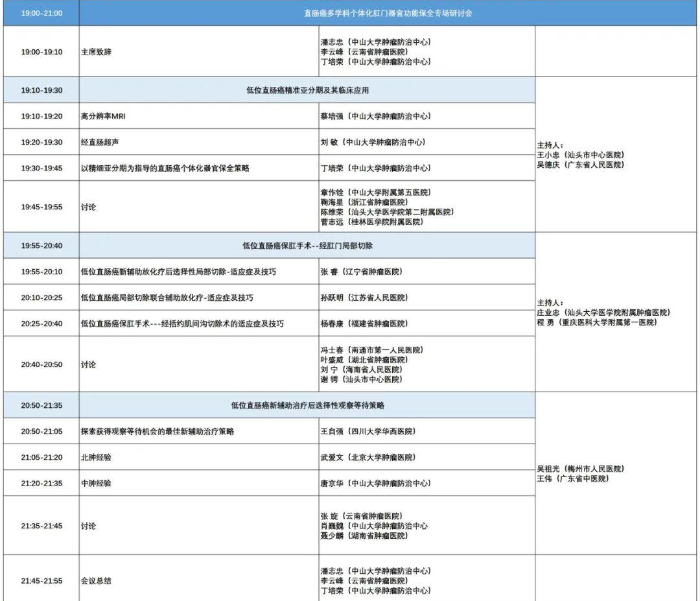Select speaker 刘 敏（中山大学肿瘤防治中心）
The height and width of the screenshot is (601, 700).
[373, 142]
